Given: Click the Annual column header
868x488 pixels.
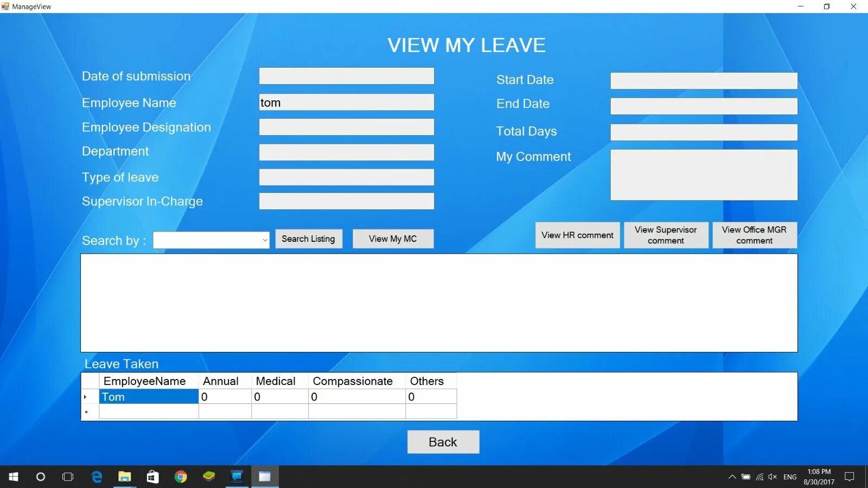Looking at the screenshot, I should point(225,381).
